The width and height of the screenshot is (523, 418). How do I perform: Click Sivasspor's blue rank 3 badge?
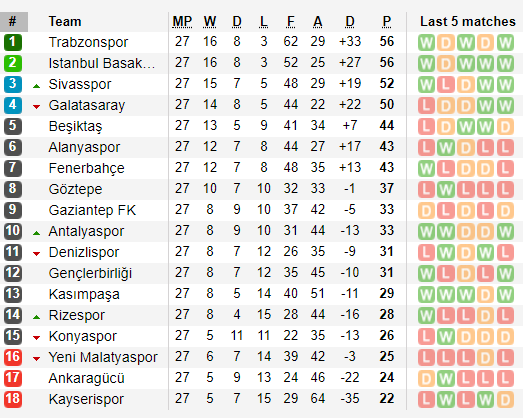coord(13,84)
